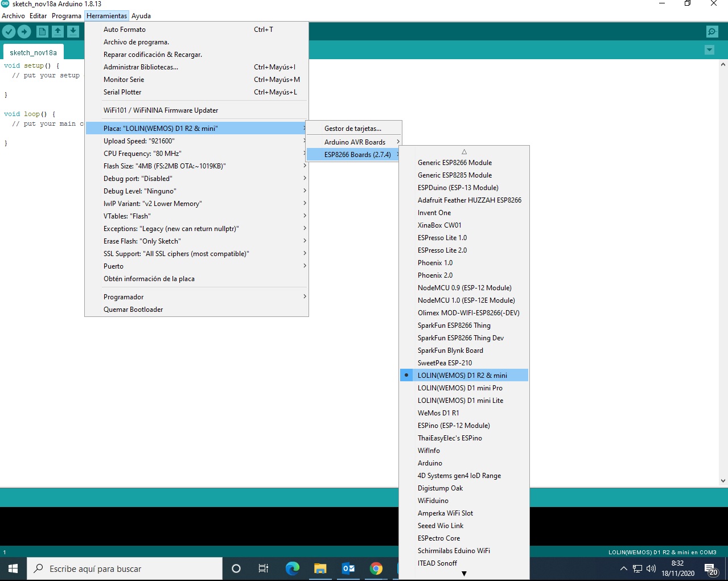Choose Quemar Bootloader menu entry
This screenshot has width=728, height=581.
point(197,310)
